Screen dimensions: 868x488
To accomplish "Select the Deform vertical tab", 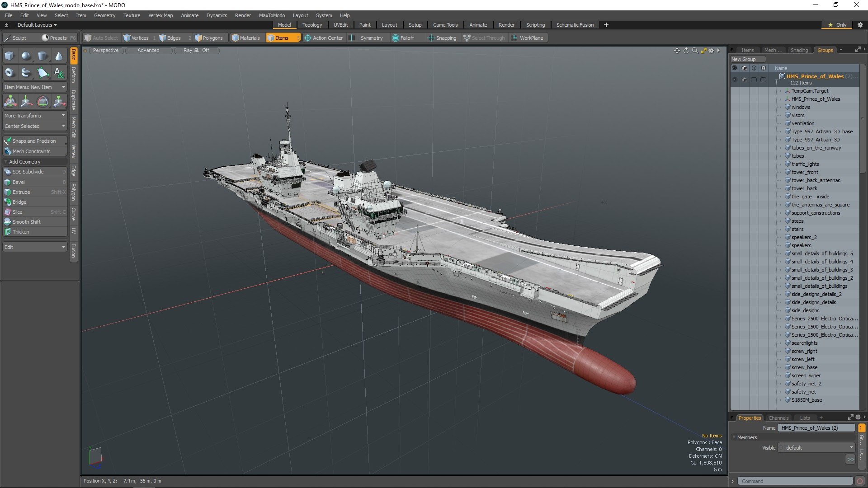I will [x=74, y=75].
